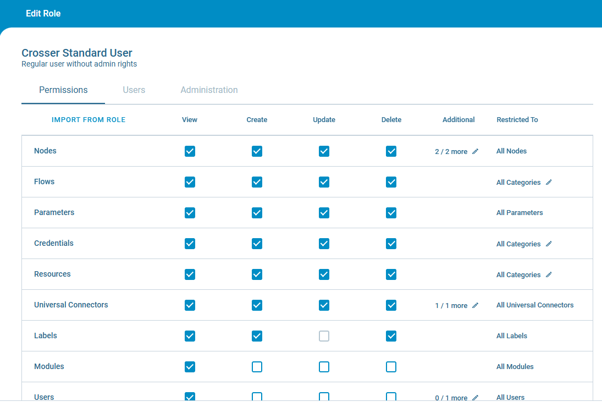Click Import From Role link
The width and height of the screenshot is (602, 407).
point(88,120)
